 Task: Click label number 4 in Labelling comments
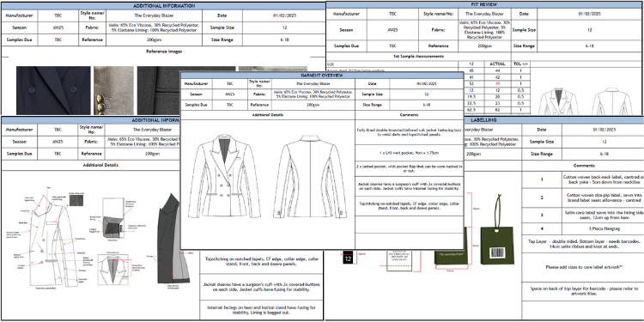pyautogui.click(x=542, y=228)
